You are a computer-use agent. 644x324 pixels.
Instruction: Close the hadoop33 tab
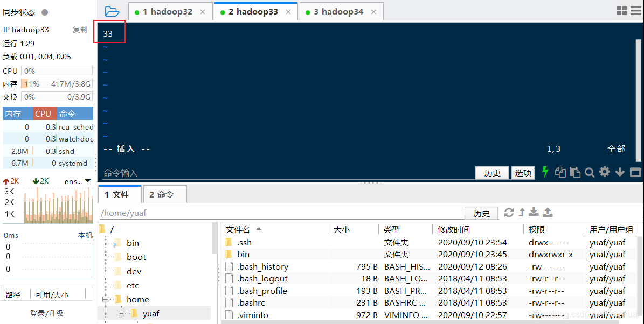pyautogui.click(x=288, y=12)
